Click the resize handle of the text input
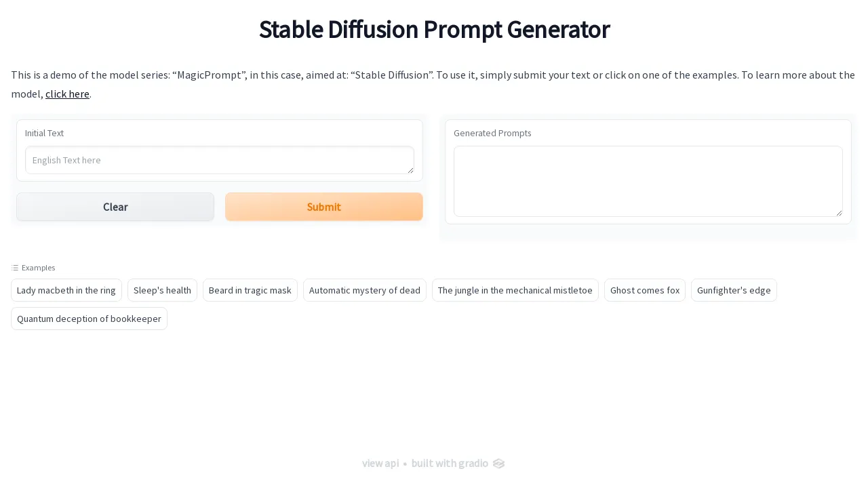 [412, 170]
